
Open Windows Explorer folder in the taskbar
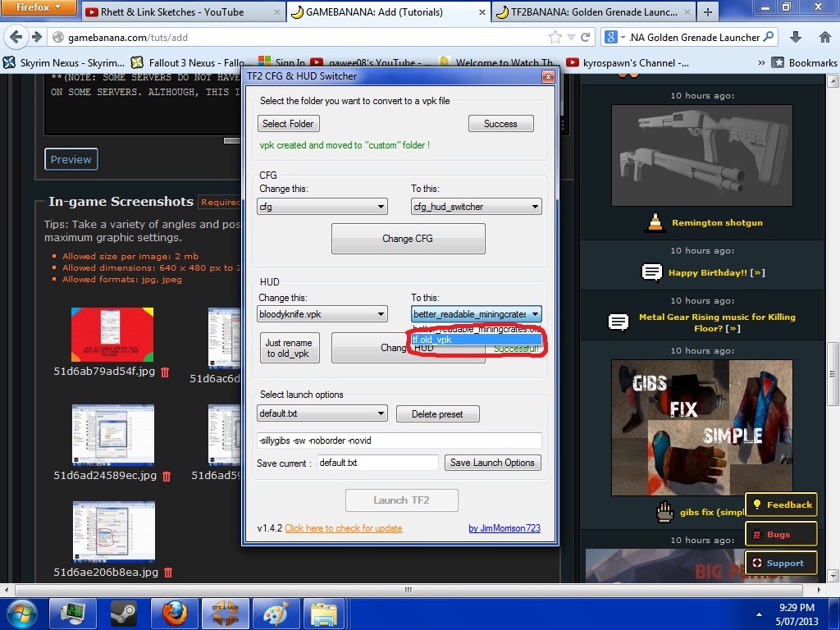pos(325,614)
